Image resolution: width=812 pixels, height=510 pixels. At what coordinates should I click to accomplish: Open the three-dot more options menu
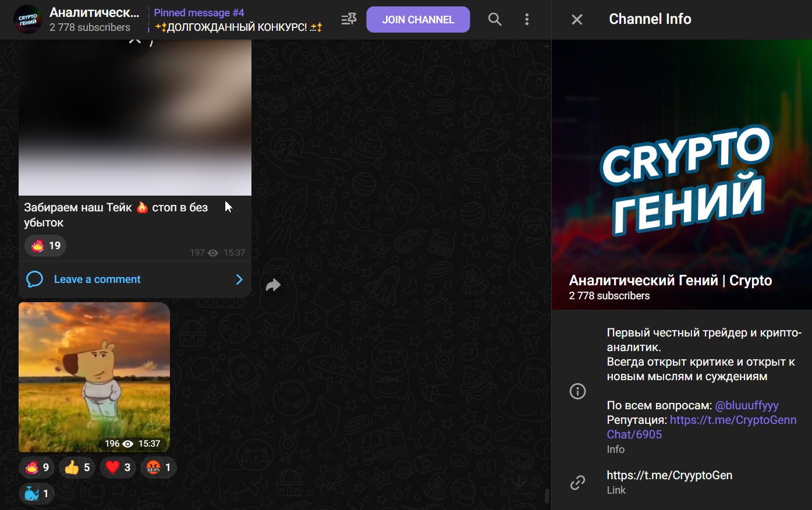pyautogui.click(x=527, y=19)
